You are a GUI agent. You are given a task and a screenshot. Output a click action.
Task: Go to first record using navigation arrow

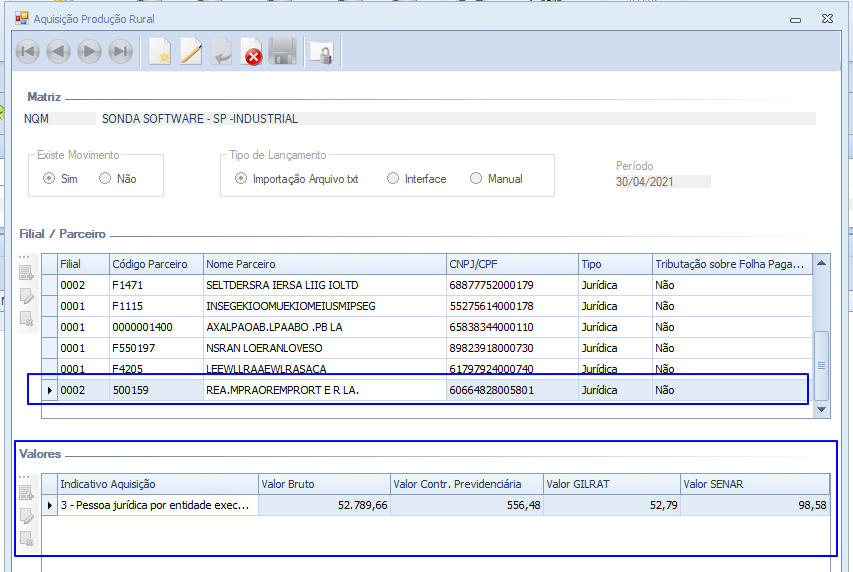tap(27, 52)
